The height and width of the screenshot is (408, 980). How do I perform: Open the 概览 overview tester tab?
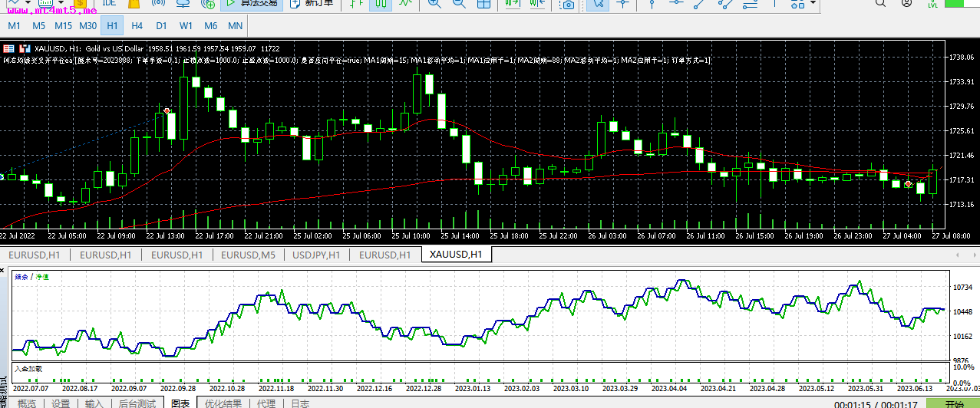(x=26, y=403)
